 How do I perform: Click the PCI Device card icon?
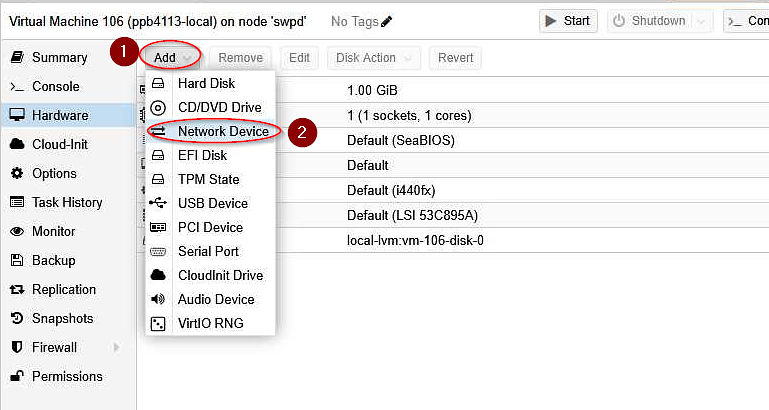[x=158, y=227]
